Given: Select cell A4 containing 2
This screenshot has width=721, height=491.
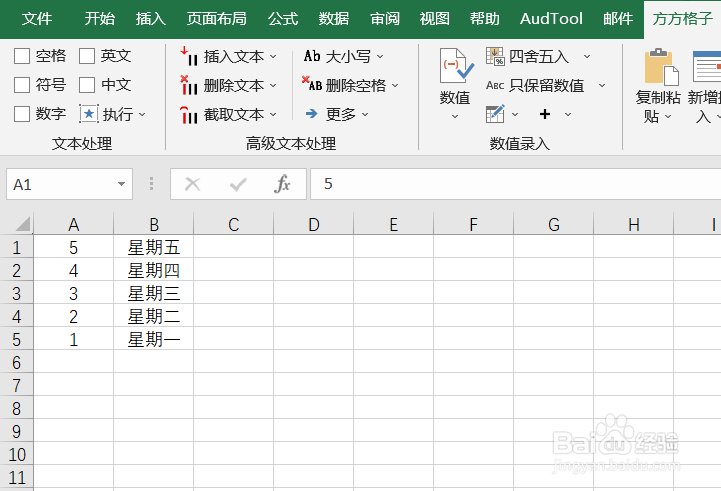Looking at the screenshot, I should [74, 316].
